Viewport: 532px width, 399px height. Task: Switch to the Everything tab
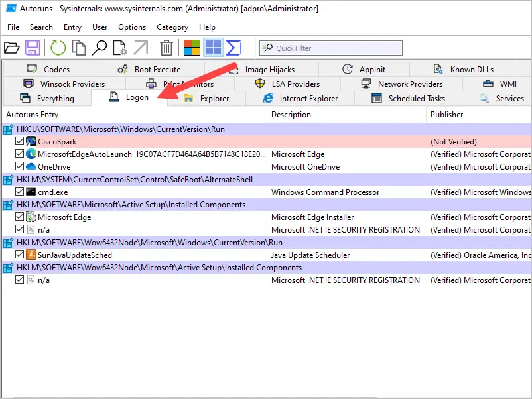[47, 99]
